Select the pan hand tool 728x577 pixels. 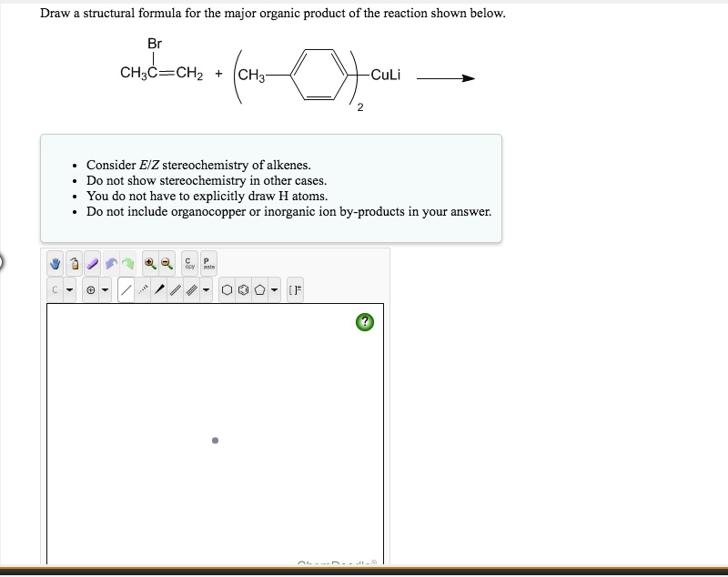pyautogui.click(x=54, y=265)
